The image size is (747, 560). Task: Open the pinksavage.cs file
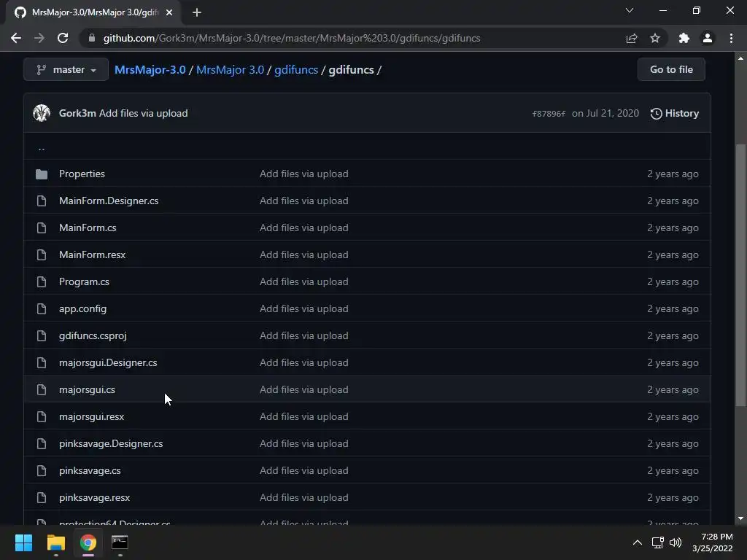90,471
